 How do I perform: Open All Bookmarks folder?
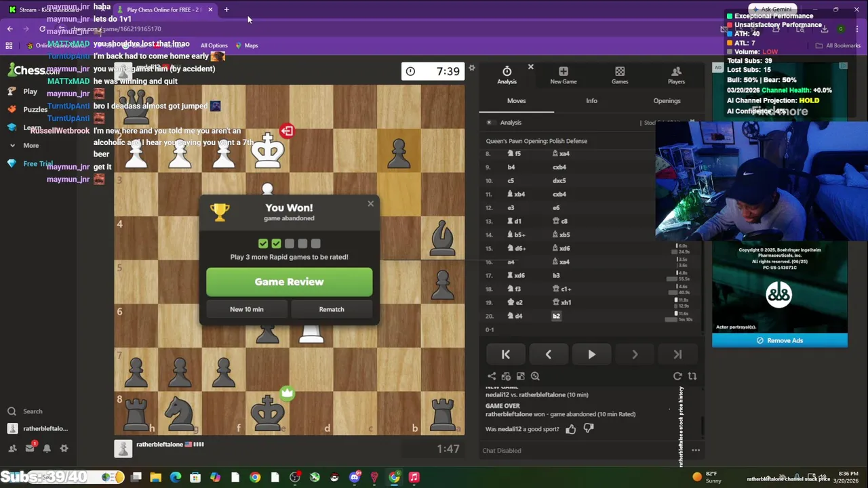coord(838,45)
